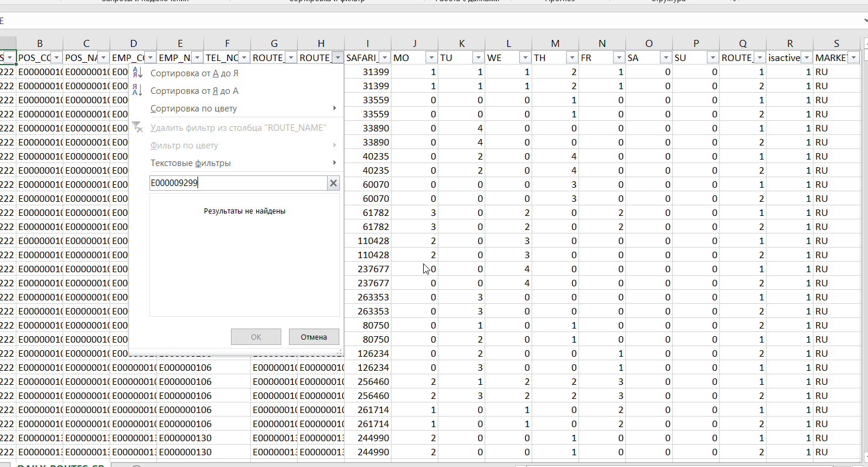The height and width of the screenshot is (467, 868).
Task: Open the MO column filter dropdown
Action: (431, 57)
